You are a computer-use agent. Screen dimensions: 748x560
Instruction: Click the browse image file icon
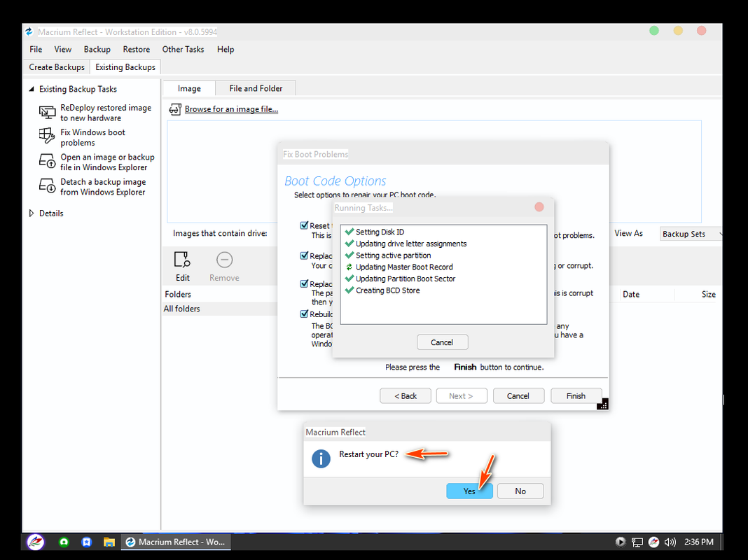pyautogui.click(x=175, y=109)
